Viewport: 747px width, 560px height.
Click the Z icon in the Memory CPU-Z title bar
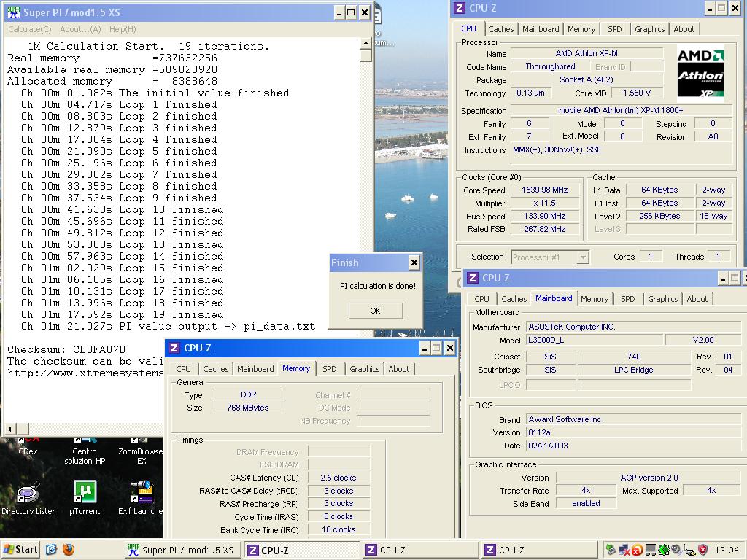(x=174, y=348)
